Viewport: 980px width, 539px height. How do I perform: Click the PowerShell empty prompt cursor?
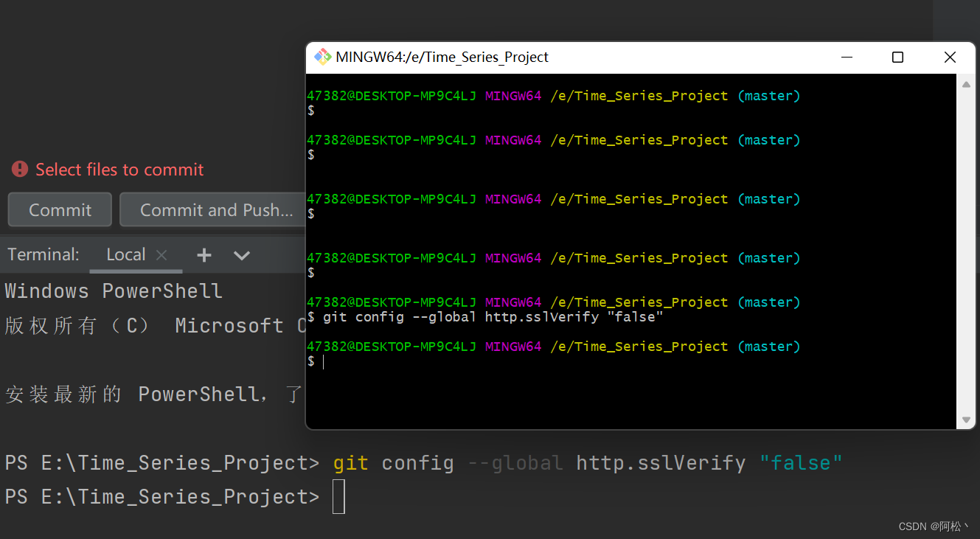click(x=338, y=496)
